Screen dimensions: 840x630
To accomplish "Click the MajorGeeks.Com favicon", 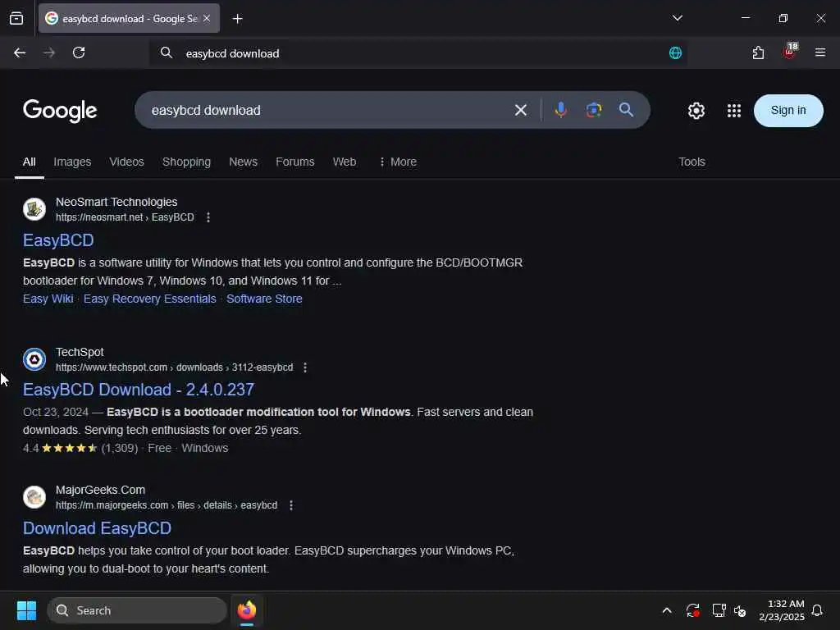I will [x=34, y=497].
